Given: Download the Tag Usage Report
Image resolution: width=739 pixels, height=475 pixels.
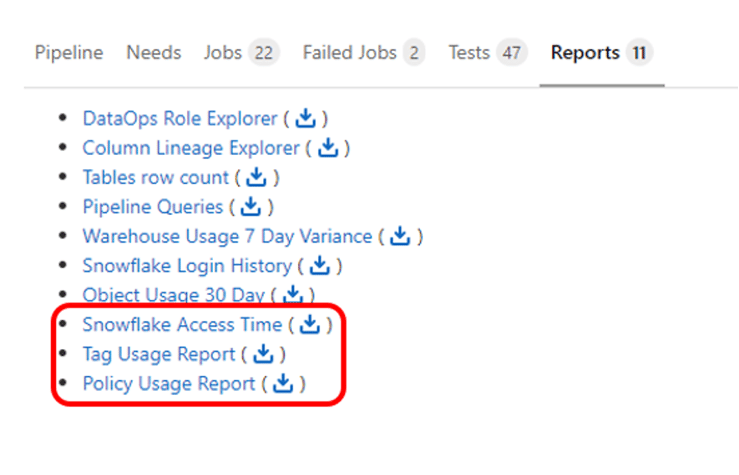Looking at the screenshot, I should click(x=263, y=353).
